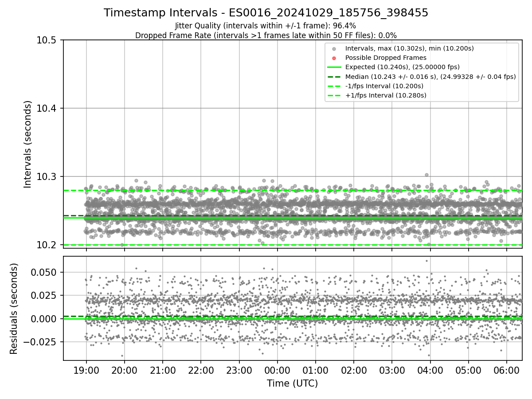Viewport: 532px width, 399px height.
Task: Click the 23:00 time tick label
Action: tap(239, 370)
